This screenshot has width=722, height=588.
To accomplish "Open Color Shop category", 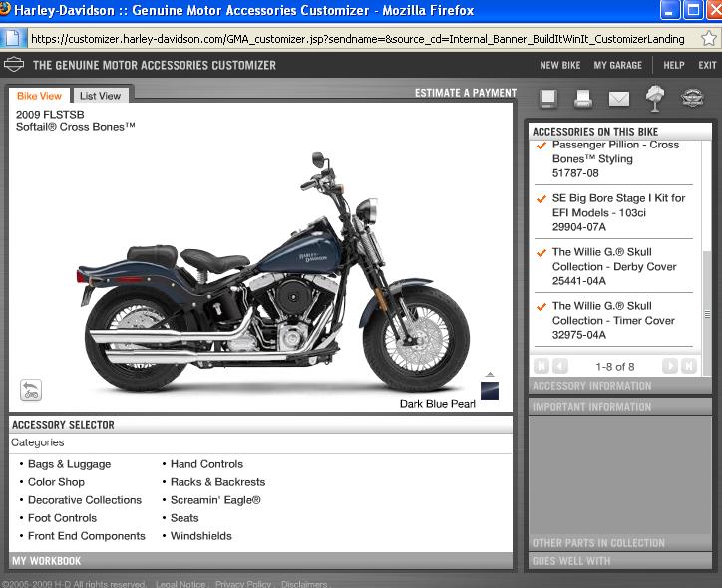I will (56, 482).
